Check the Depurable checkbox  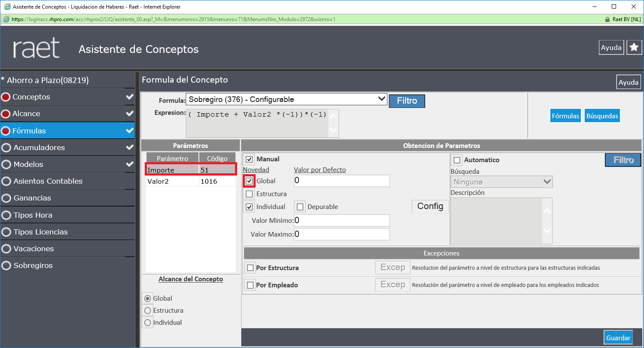coord(300,207)
